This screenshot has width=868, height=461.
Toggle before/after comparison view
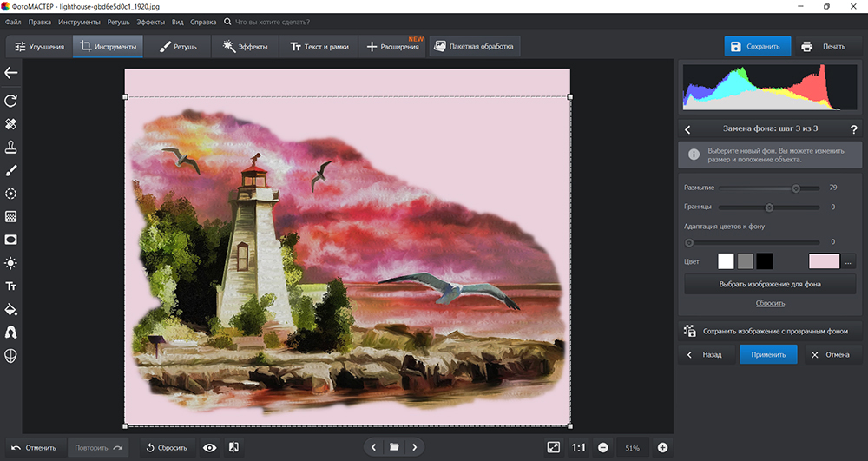(233, 447)
